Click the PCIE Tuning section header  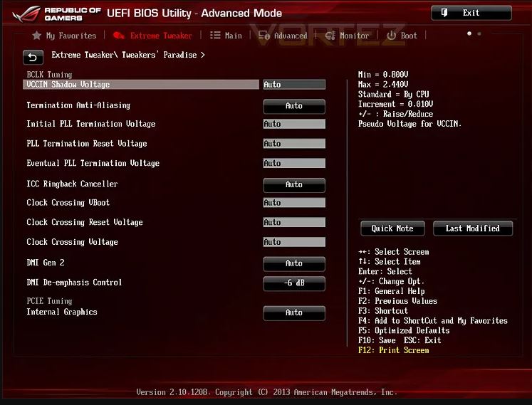click(x=50, y=301)
